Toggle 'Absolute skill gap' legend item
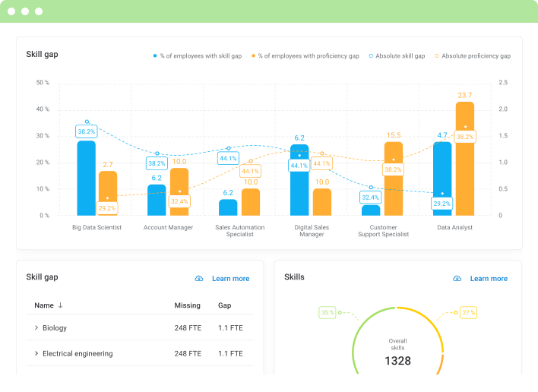This screenshot has width=538, height=392. tap(397, 56)
